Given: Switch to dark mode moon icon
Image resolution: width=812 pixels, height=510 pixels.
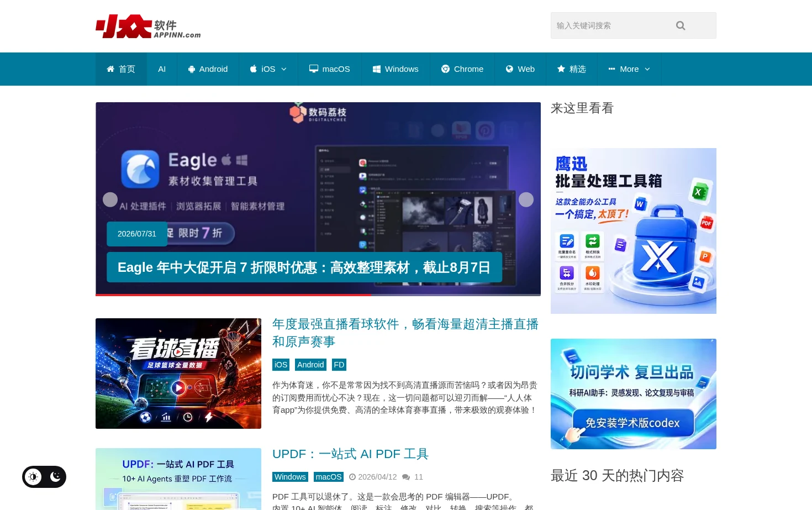Looking at the screenshot, I should click(x=55, y=476).
